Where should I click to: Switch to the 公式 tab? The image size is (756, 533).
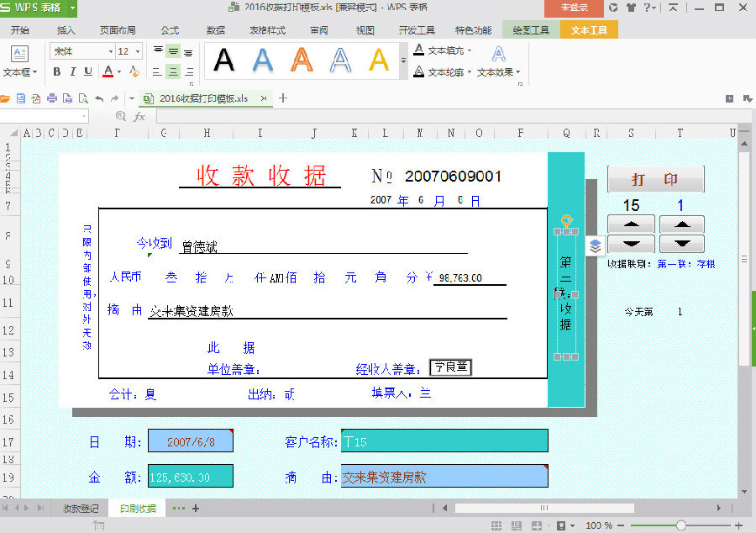[x=170, y=30]
